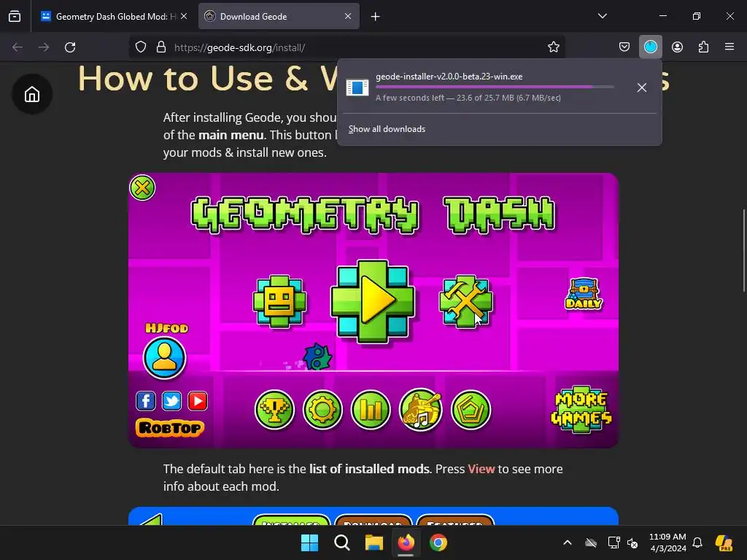Open the extensions puzzle icon
747x560 pixels.
pos(703,47)
